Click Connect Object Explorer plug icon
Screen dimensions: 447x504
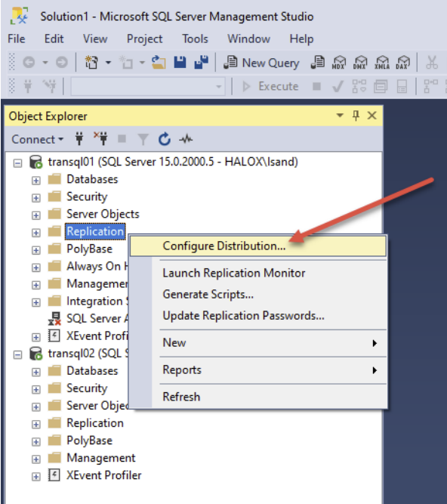79,139
